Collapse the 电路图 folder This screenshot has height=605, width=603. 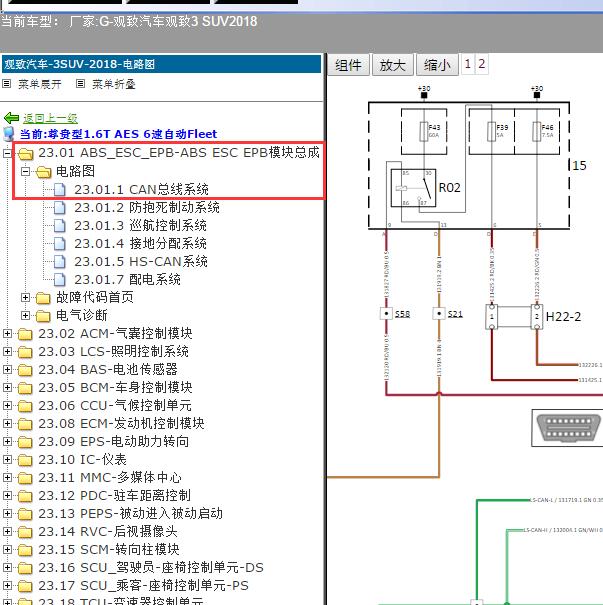coord(25,171)
